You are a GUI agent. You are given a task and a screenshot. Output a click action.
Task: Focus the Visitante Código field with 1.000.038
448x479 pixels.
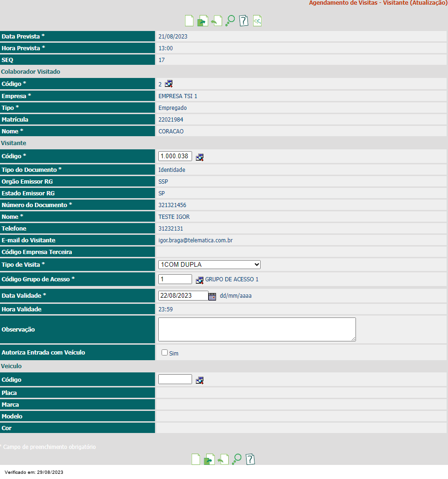click(x=175, y=156)
